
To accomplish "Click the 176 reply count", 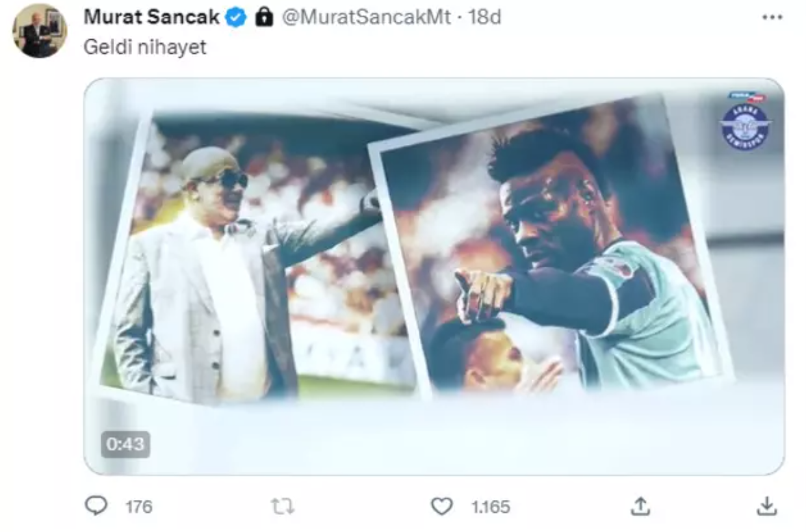I will tap(139, 507).
